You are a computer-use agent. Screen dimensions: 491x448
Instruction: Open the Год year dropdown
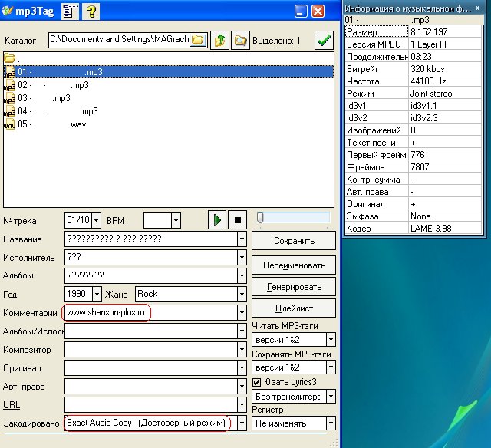[x=97, y=294]
